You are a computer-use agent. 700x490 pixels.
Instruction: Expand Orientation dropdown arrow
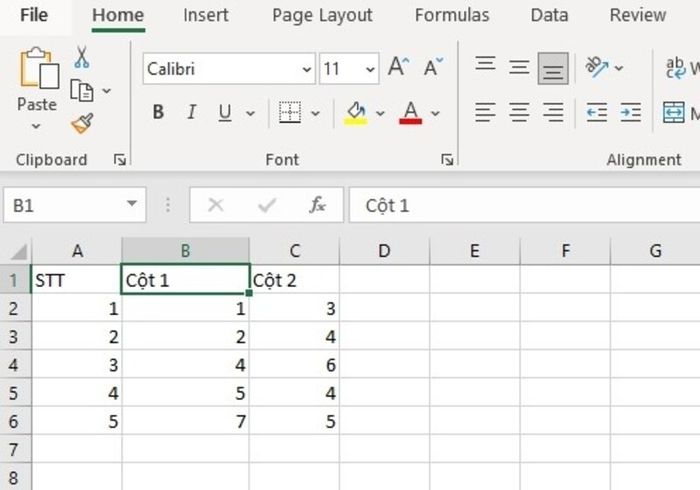(x=619, y=68)
